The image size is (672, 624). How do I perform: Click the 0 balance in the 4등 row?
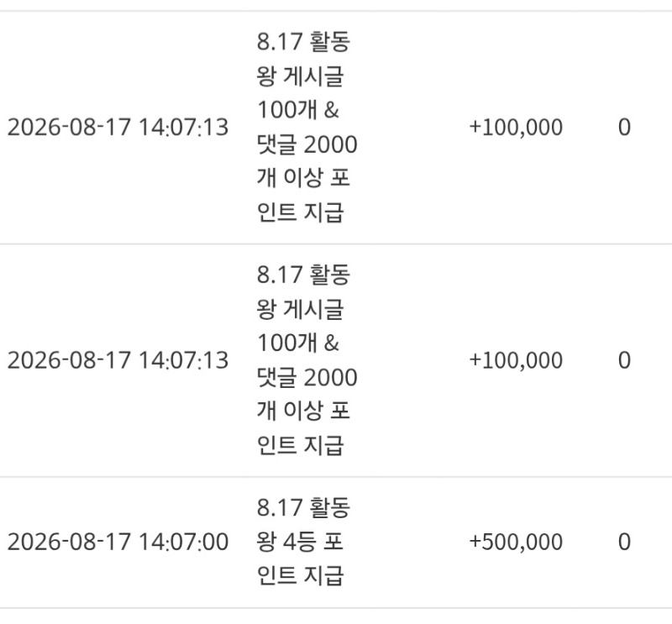tap(624, 542)
